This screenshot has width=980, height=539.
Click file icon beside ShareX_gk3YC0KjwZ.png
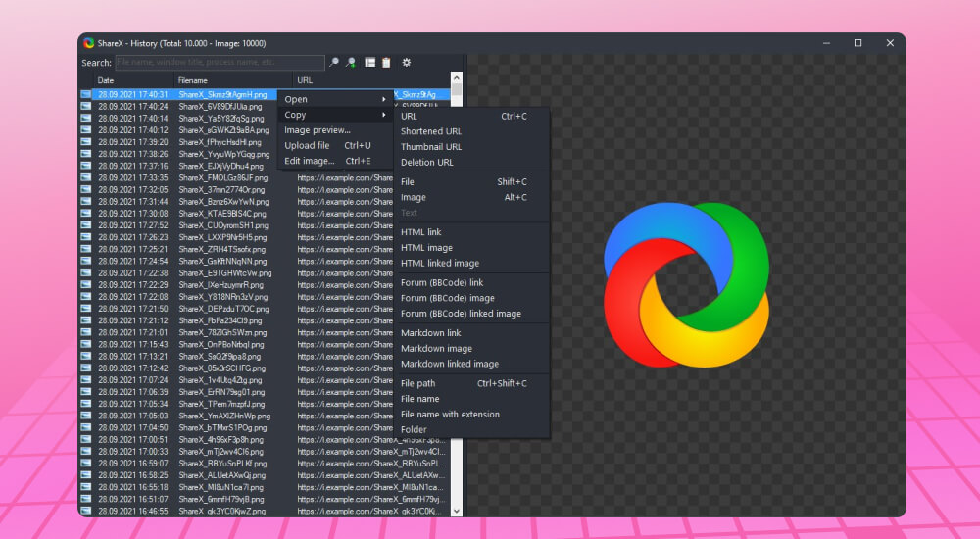tap(85, 511)
